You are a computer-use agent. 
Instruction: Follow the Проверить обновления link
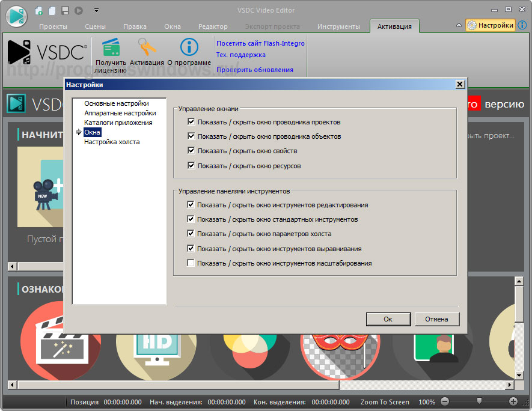click(x=255, y=70)
